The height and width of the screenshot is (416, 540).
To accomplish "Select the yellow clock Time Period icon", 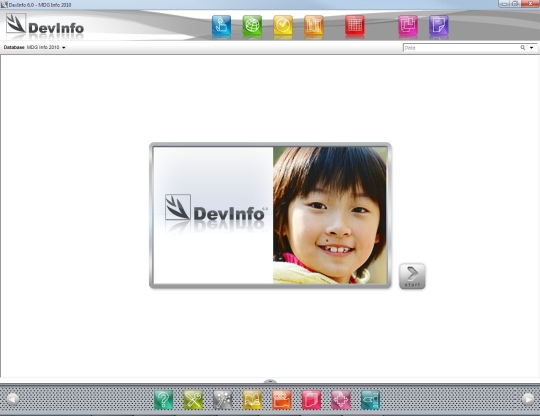I will click(x=283, y=25).
